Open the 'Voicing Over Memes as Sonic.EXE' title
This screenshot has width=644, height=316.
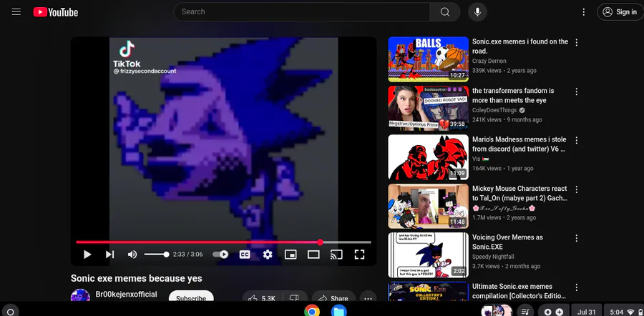[507, 242]
